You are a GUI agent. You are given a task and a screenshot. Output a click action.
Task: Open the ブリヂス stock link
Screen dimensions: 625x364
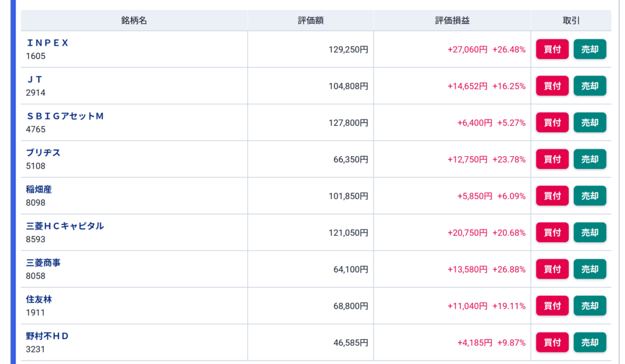(x=43, y=152)
